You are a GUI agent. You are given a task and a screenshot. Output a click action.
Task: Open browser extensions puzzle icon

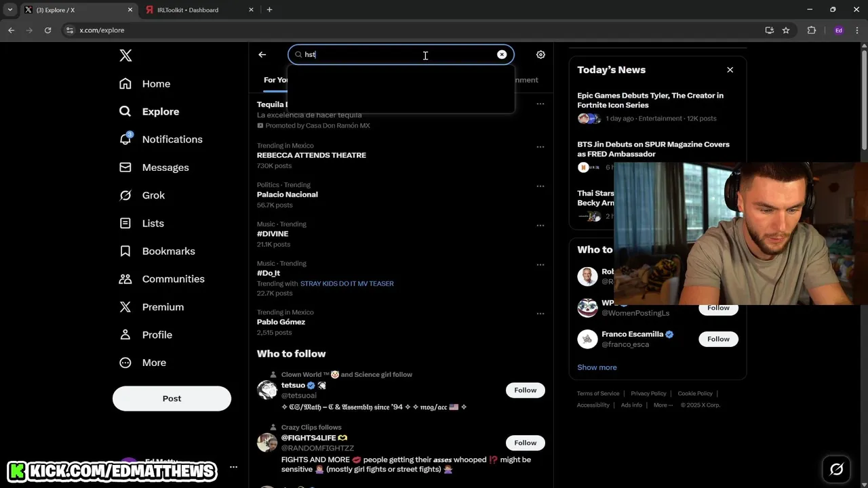tap(812, 30)
